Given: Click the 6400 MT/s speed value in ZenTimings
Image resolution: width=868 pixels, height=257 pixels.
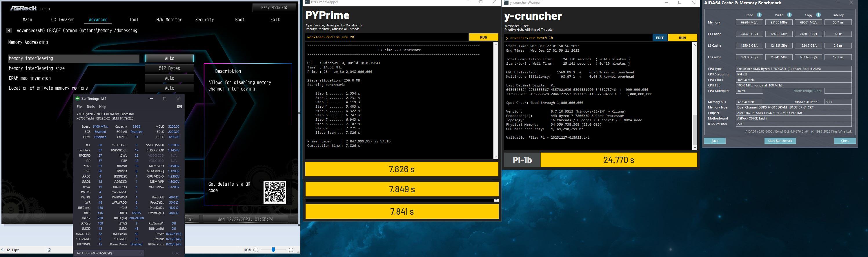Looking at the screenshot, I should (100, 126).
